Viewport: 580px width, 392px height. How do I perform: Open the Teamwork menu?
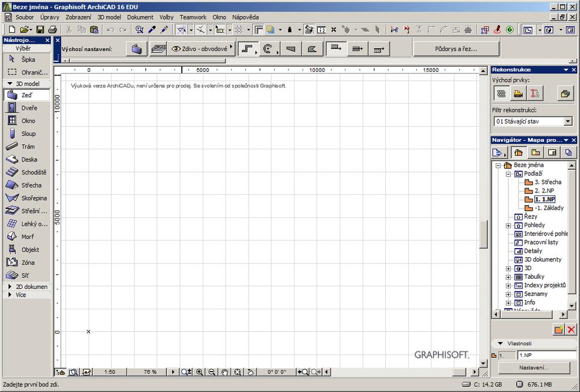193,17
